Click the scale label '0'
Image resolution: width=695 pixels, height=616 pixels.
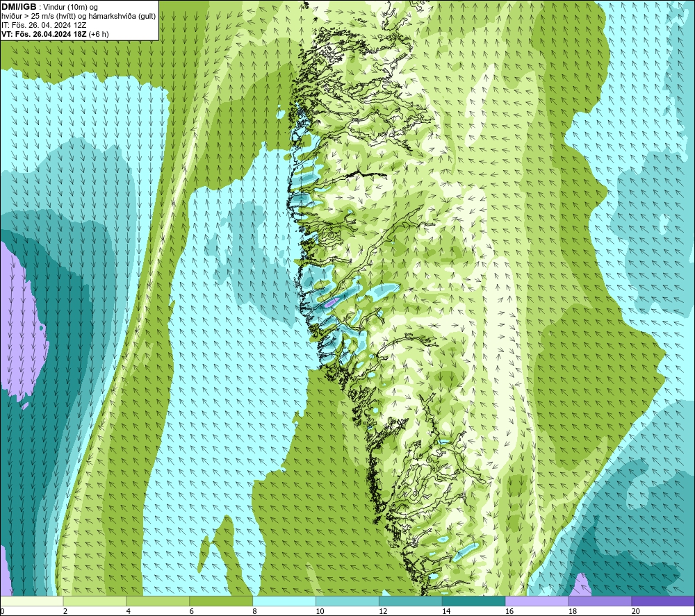2,611
